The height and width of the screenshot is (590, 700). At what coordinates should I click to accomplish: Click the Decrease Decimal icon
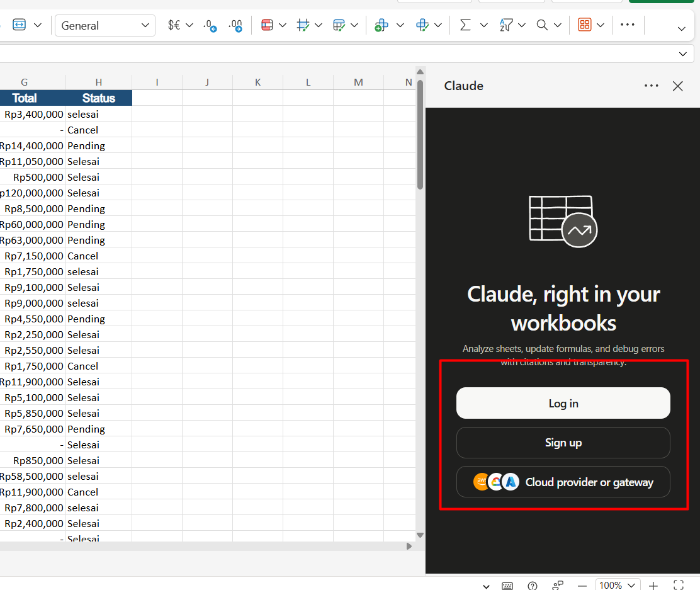210,25
